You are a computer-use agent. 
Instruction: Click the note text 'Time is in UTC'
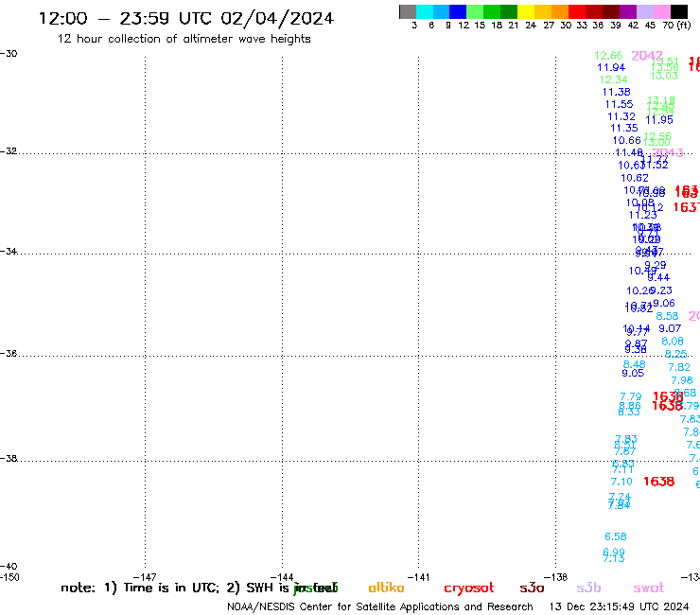point(171,588)
